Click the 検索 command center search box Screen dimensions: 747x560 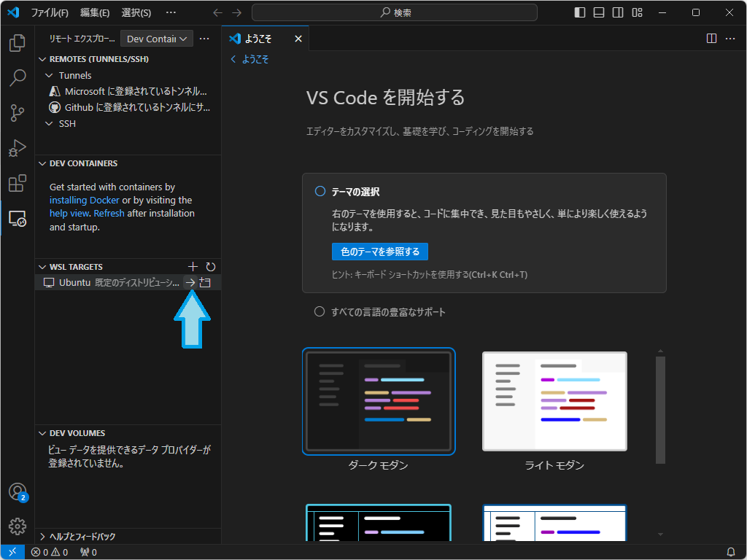(x=395, y=12)
